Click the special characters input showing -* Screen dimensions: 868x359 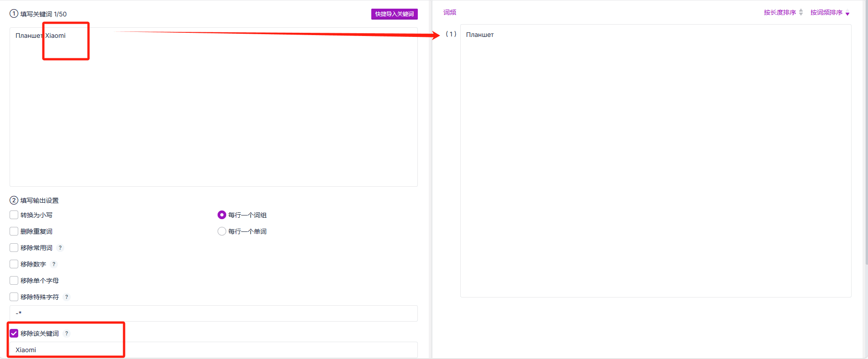point(213,313)
